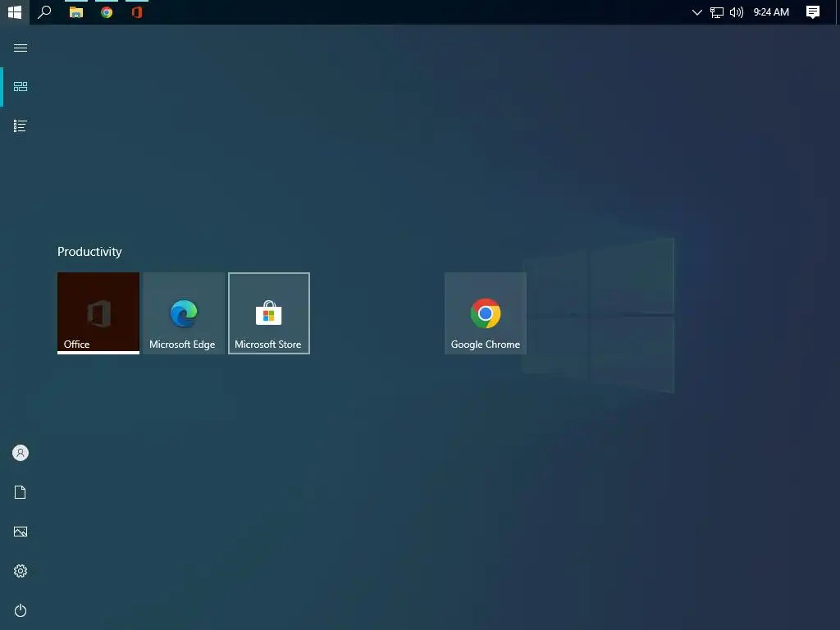Screen dimensions: 840x630
Task: Open the Office tile
Action: tap(98, 313)
